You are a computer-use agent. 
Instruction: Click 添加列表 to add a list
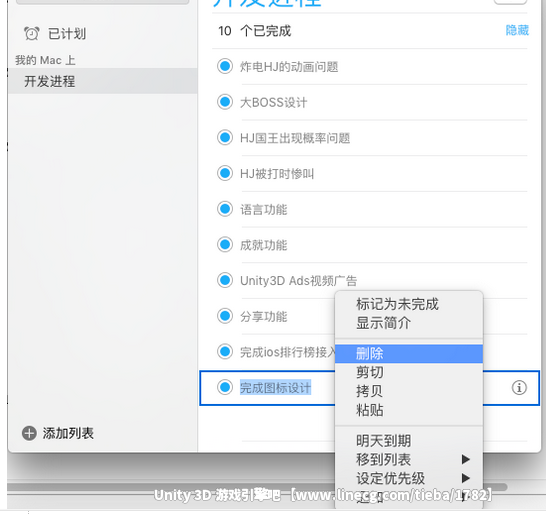[x=68, y=433]
